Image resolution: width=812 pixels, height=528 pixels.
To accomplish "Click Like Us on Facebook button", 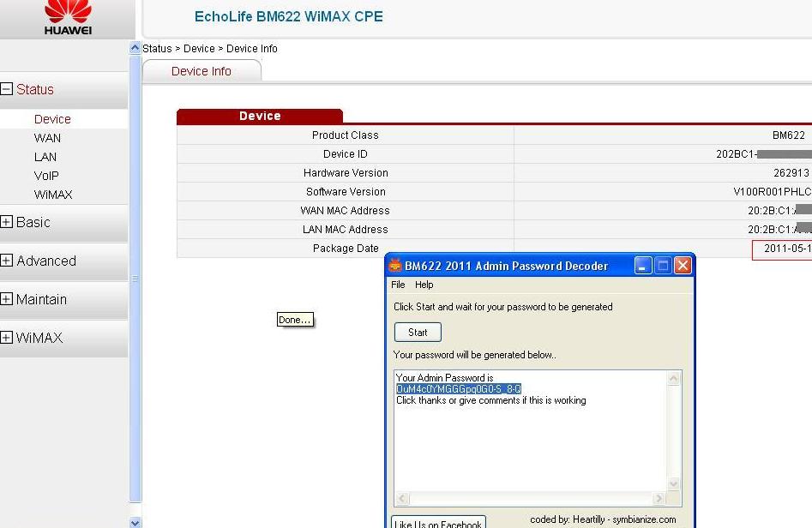I will coord(439,522).
